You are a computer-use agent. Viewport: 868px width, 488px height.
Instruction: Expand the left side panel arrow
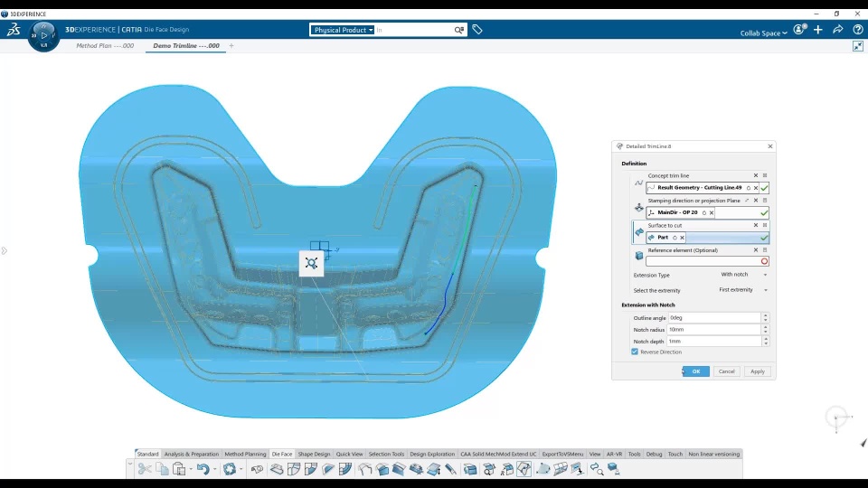(5, 251)
